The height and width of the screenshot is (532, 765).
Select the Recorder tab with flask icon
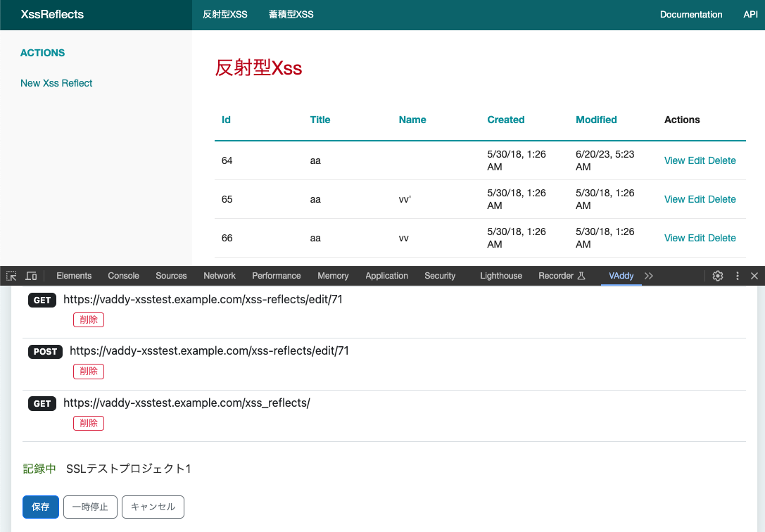coord(562,276)
